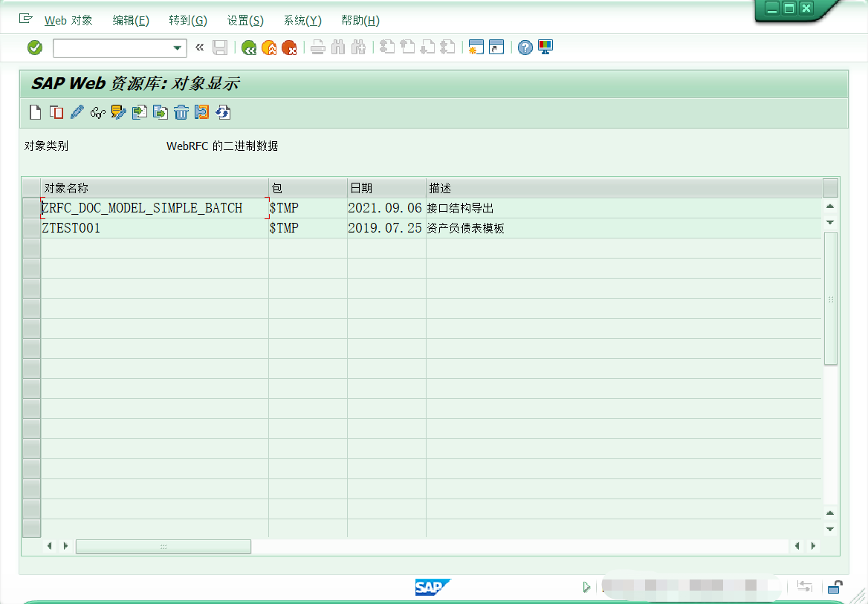The image size is (868, 604).
Task: Open the Web 对象 menu
Action: (x=68, y=21)
